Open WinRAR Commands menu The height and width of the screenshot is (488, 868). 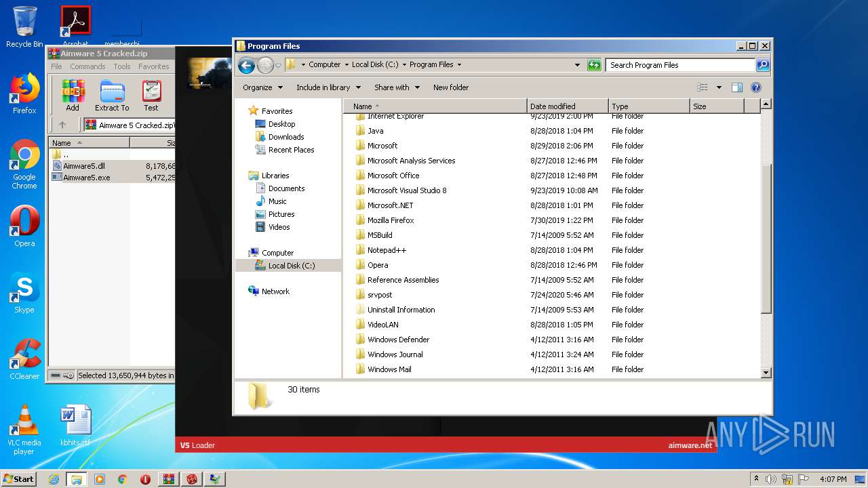87,66
